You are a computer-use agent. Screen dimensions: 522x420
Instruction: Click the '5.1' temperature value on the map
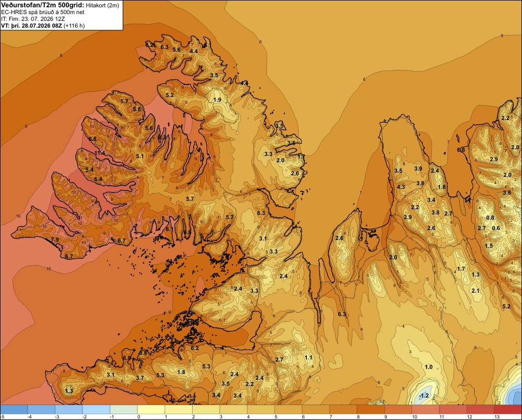[x=140, y=156]
